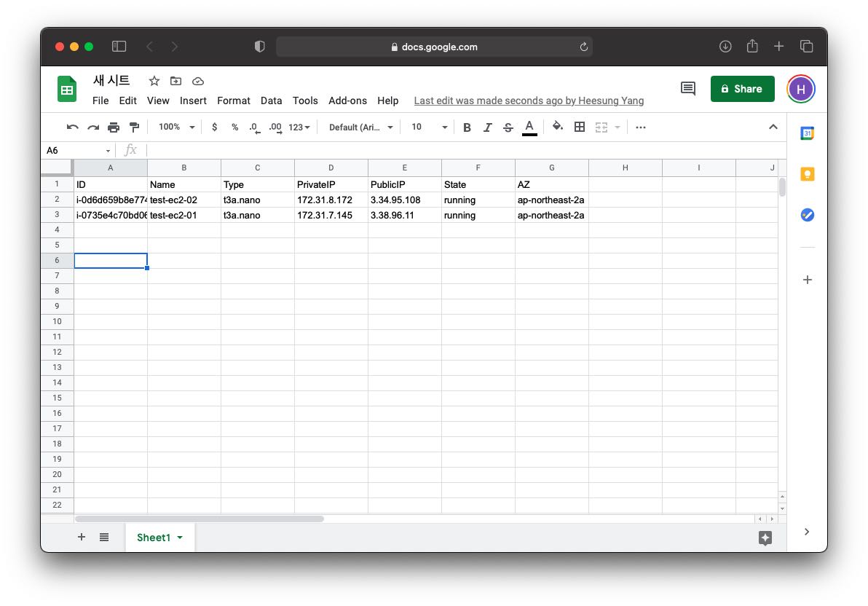This screenshot has width=868, height=606.
Task: Open the More toolbar options ellipsis
Action: (x=641, y=127)
